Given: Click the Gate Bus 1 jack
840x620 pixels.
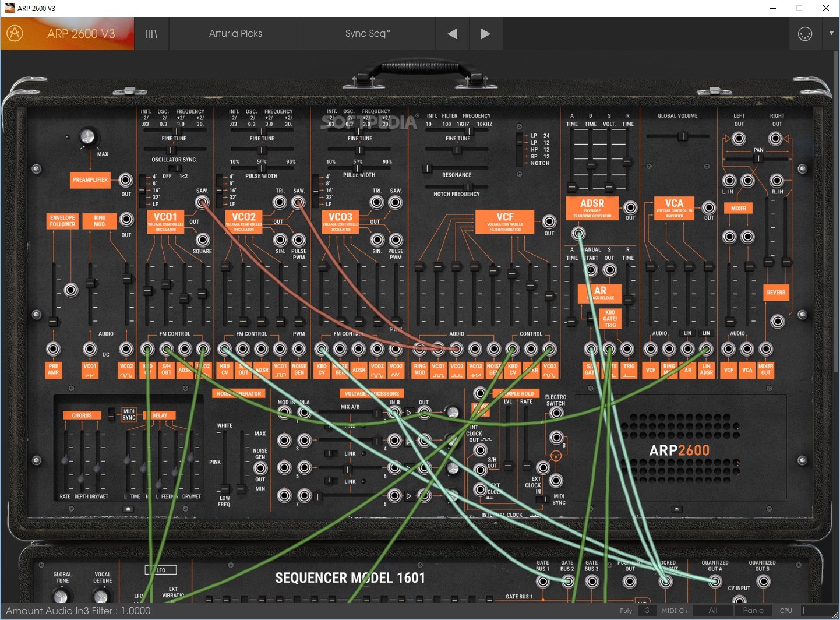Looking at the screenshot, I should coord(542,582).
